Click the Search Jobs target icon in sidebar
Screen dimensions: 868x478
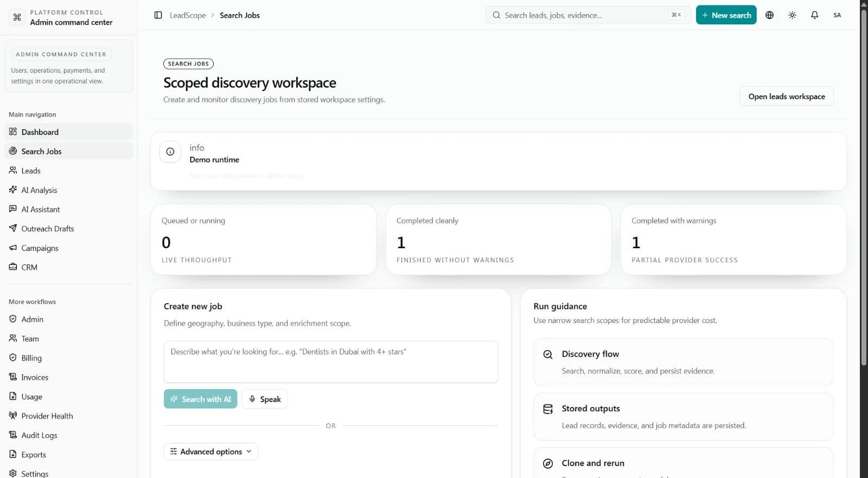coord(13,151)
